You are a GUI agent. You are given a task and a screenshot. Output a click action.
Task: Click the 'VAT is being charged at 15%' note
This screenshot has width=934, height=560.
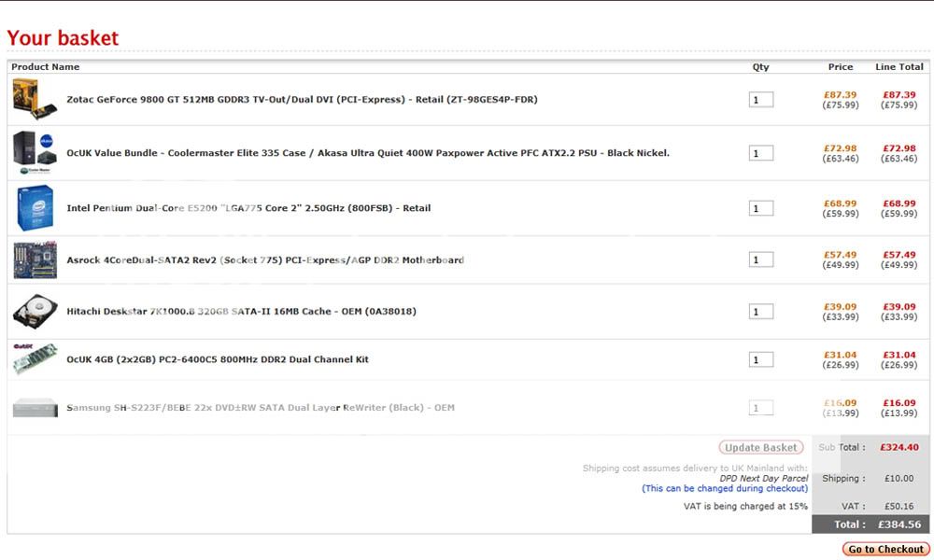(x=745, y=507)
